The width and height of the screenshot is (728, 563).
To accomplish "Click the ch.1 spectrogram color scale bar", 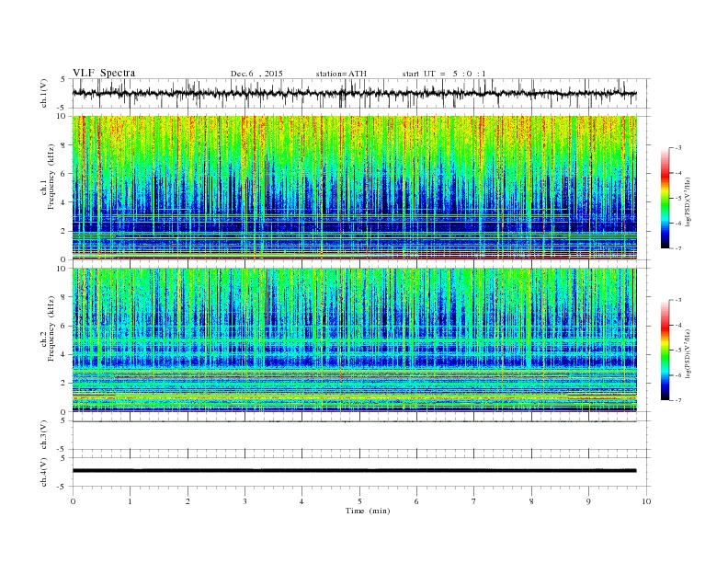I will tap(665, 198).
